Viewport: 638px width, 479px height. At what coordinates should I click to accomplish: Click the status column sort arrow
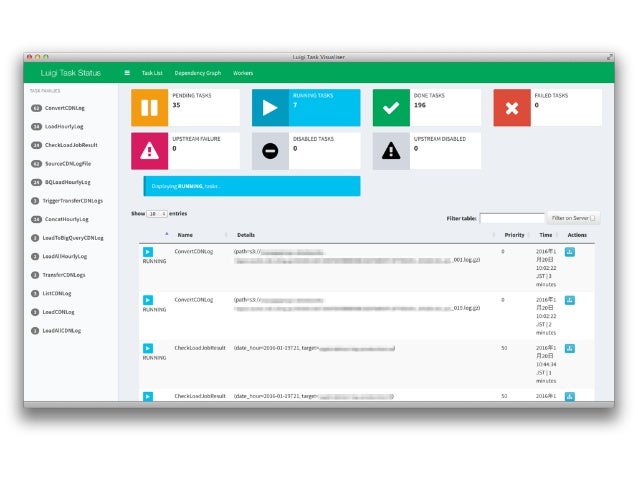pyautogui.click(x=167, y=234)
